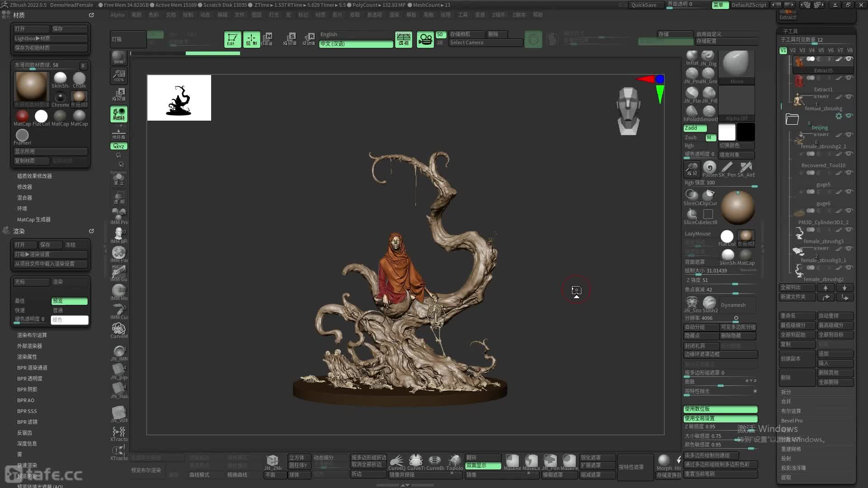Select the upper XTractor brush icon
The width and height of the screenshot is (868, 488).
point(119,433)
